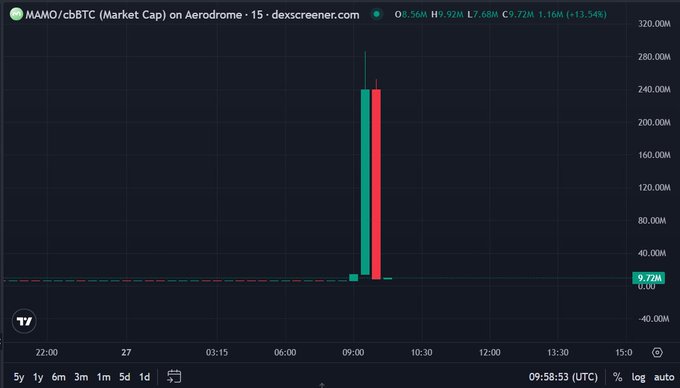Click the 1.16M (+13.54%) change value

point(572,15)
